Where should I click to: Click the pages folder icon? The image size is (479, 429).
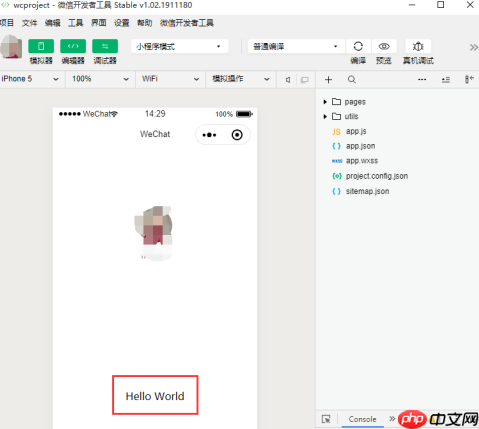[336, 101]
